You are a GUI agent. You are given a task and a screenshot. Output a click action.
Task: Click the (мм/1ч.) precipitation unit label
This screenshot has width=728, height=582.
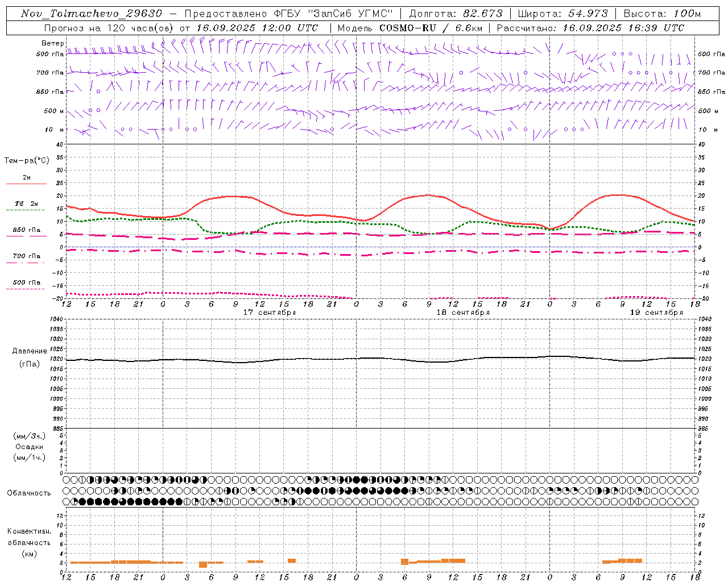tap(30, 458)
